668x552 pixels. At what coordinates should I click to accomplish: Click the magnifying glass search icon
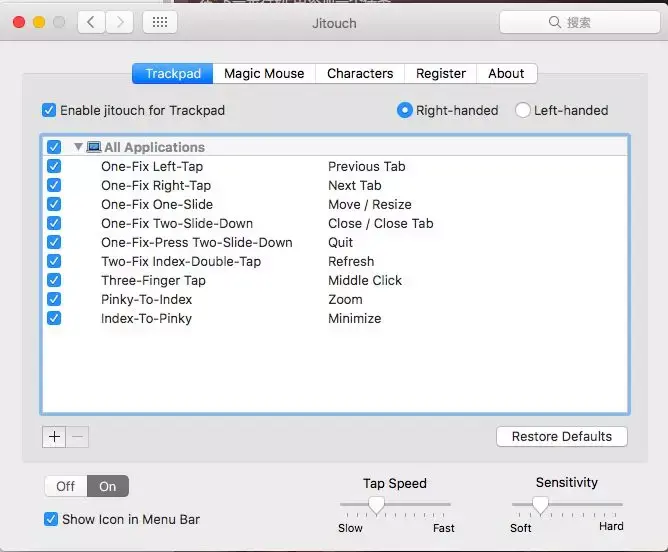554,22
